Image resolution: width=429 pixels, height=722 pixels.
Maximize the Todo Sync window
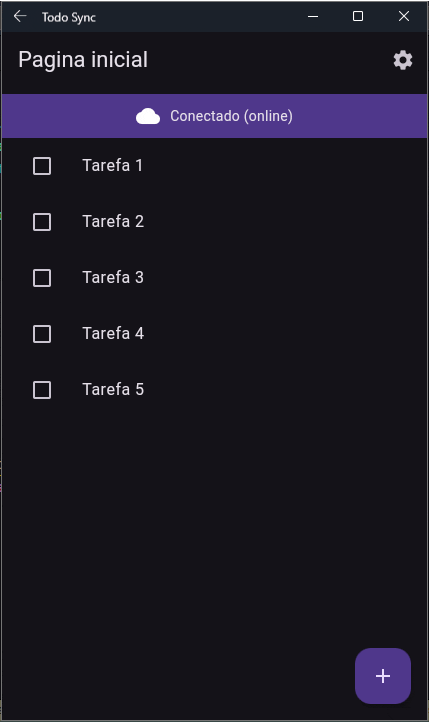tap(358, 17)
